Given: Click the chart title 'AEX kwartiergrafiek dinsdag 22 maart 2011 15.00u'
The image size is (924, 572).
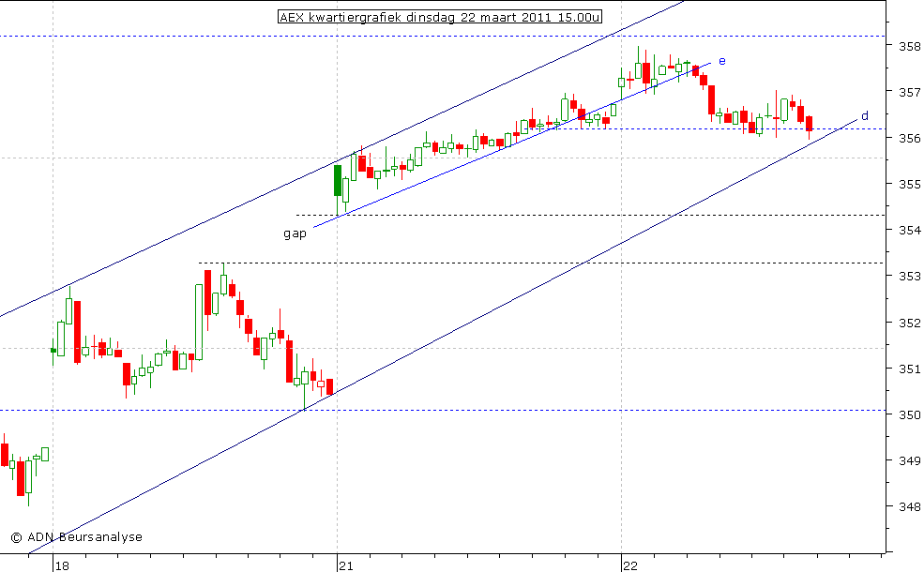Looking at the screenshot, I should click(x=440, y=17).
